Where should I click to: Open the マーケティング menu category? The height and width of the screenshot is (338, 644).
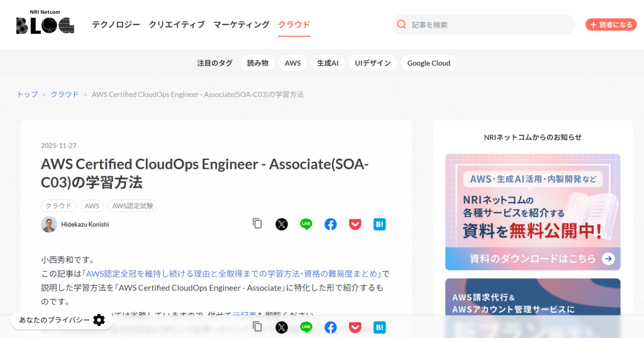pyautogui.click(x=241, y=25)
